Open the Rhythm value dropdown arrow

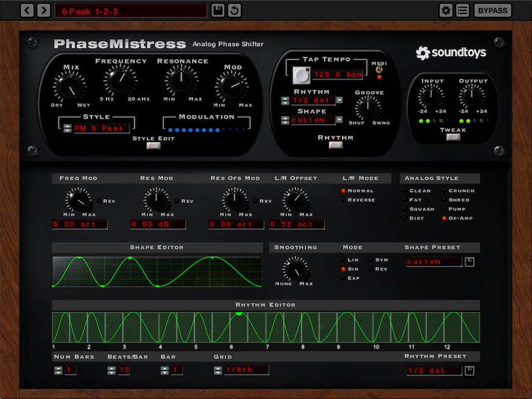tap(339, 100)
